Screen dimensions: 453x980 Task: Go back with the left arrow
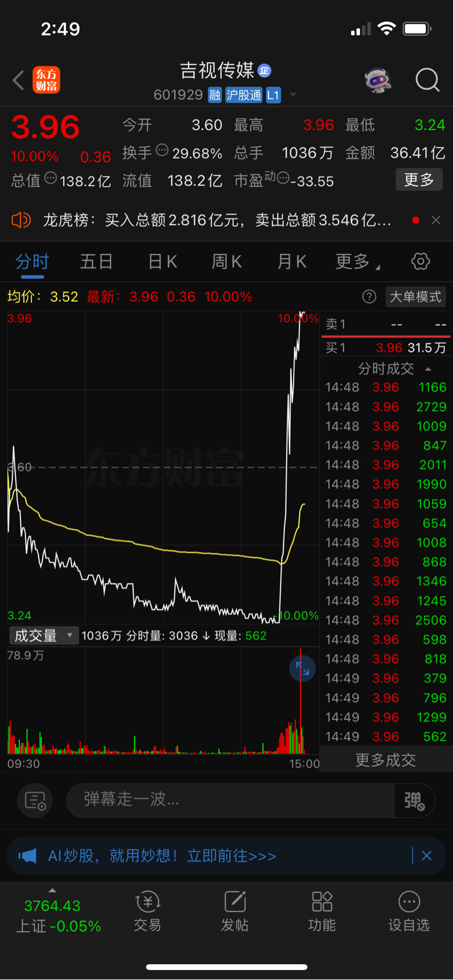pyautogui.click(x=18, y=80)
